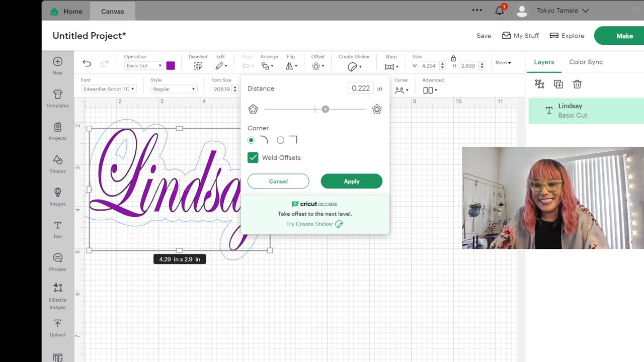Open the Style Regular dropdown

tap(174, 89)
